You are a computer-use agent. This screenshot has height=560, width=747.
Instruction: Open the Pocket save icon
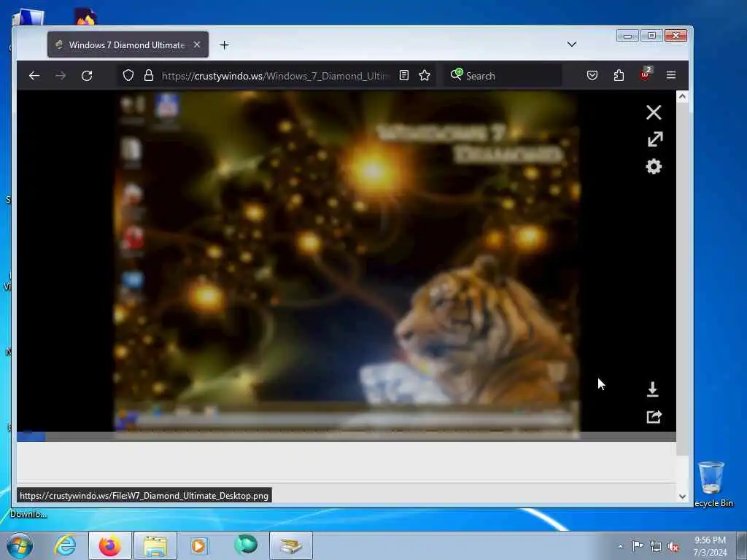(x=592, y=75)
